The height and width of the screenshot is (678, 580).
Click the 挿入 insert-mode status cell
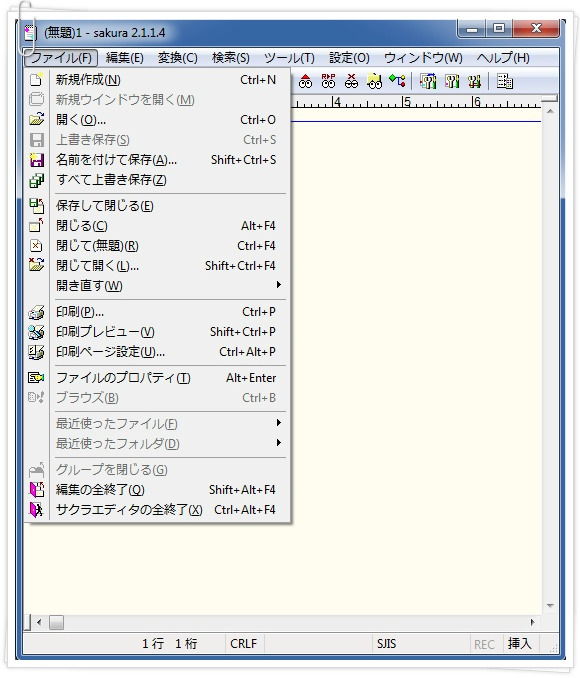519,643
